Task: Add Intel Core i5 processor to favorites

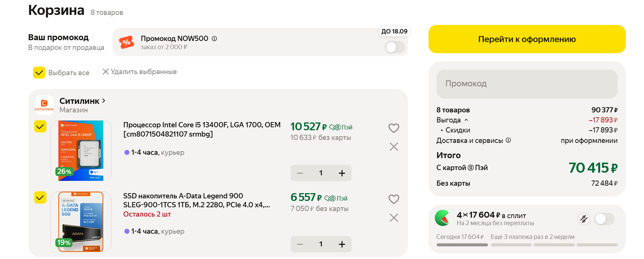Action: pyautogui.click(x=394, y=128)
